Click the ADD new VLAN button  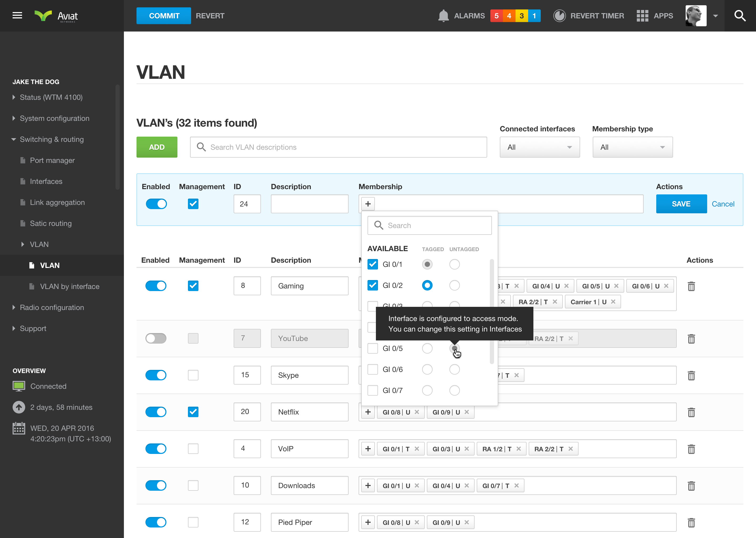tap(157, 147)
